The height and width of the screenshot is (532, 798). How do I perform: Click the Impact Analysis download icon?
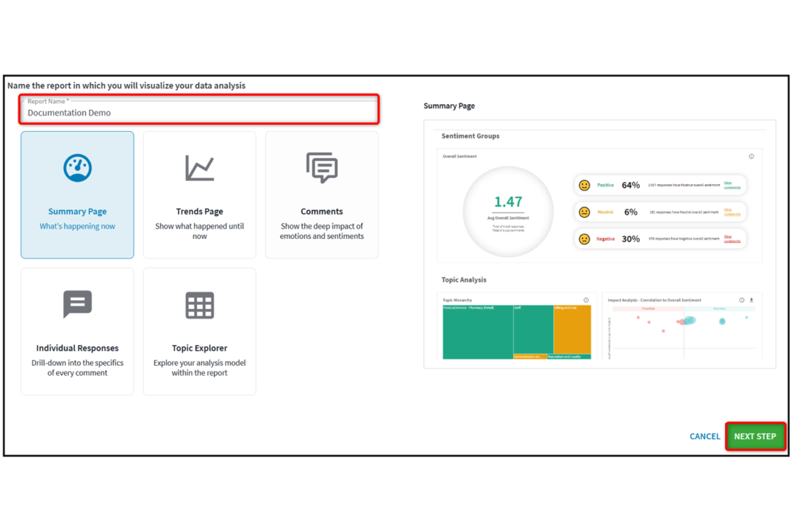click(x=751, y=300)
